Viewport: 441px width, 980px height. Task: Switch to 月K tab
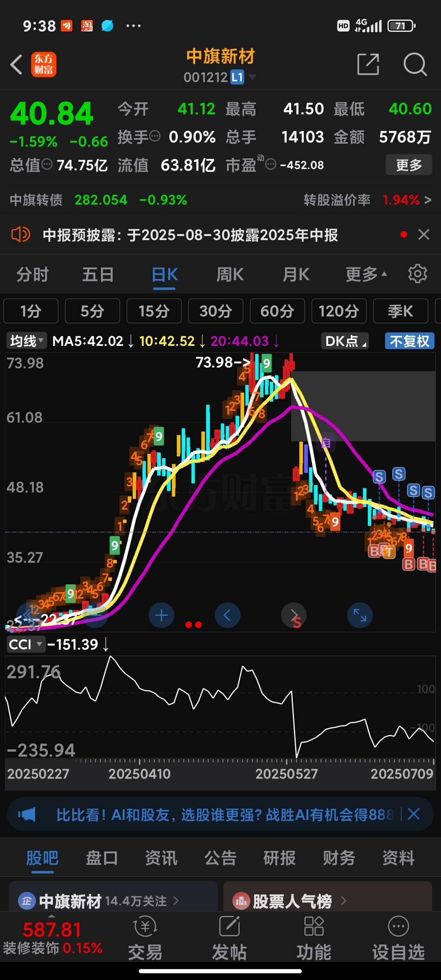296,274
